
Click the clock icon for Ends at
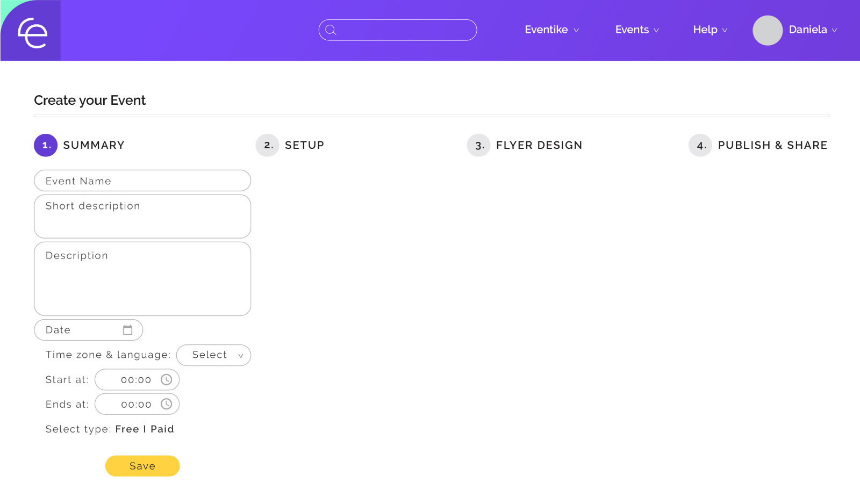click(167, 404)
